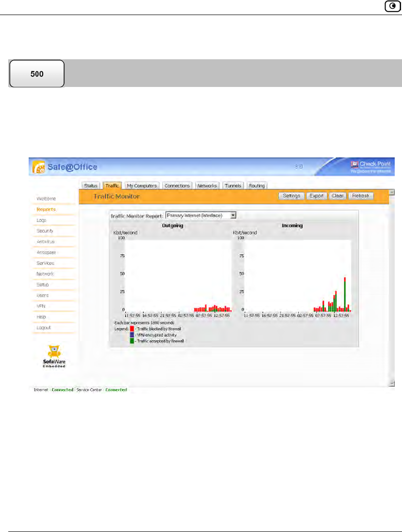The width and height of the screenshot is (402, 532).
Task: Go to Security in the sidebar
Action: pyautogui.click(x=45, y=231)
